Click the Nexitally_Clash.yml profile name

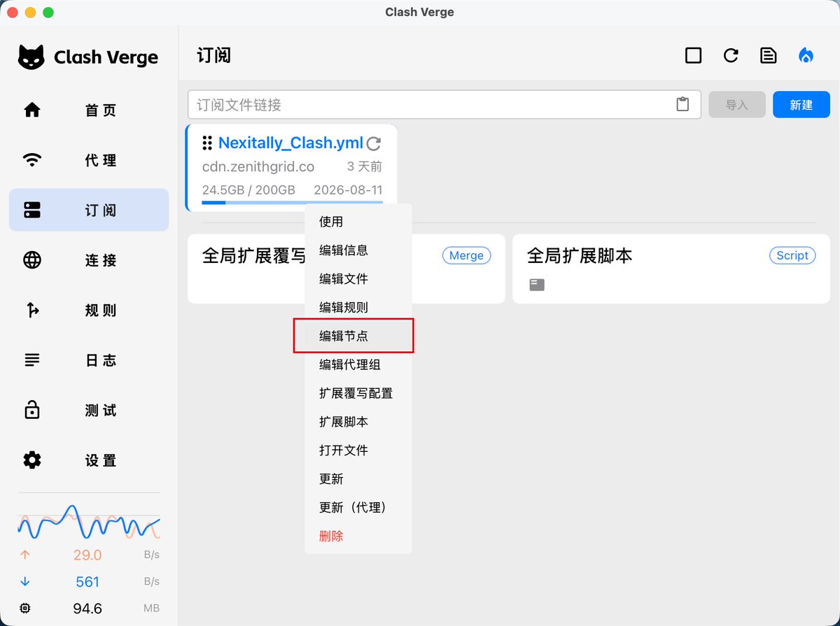click(290, 143)
